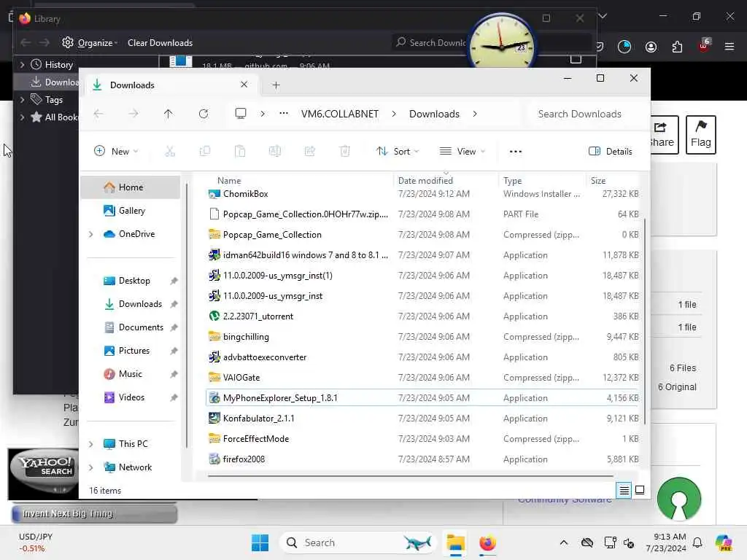The width and height of the screenshot is (747, 560).
Task: Click the notification bell in system tray
Action: point(697,542)
